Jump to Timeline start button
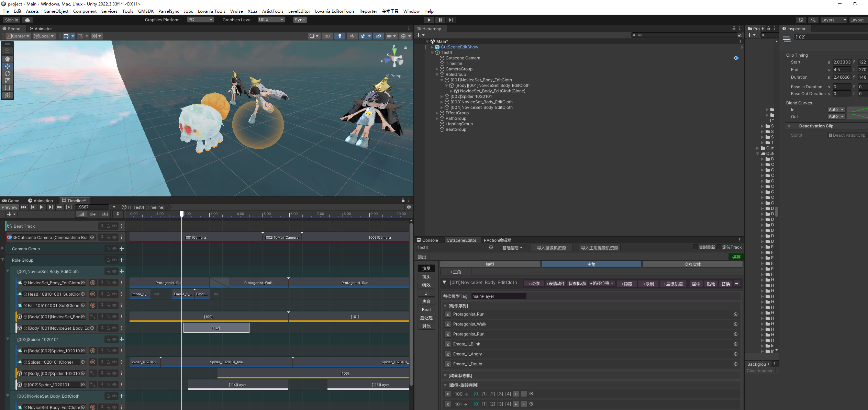 pos(24,207)
